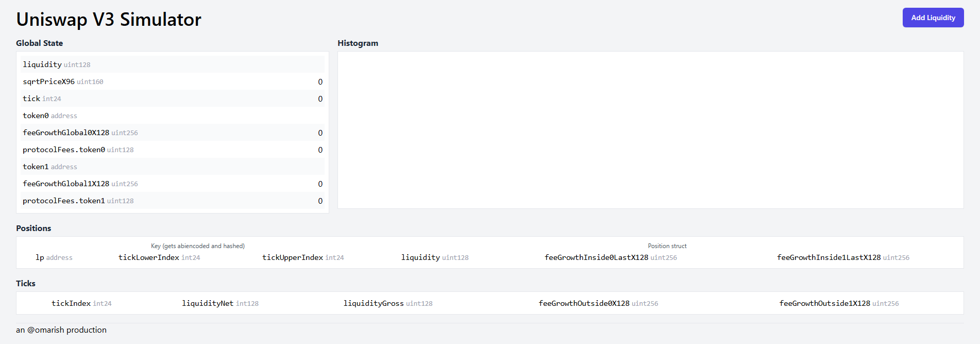
Task: Click the protocolFees.token0 row
Action: 173,150
